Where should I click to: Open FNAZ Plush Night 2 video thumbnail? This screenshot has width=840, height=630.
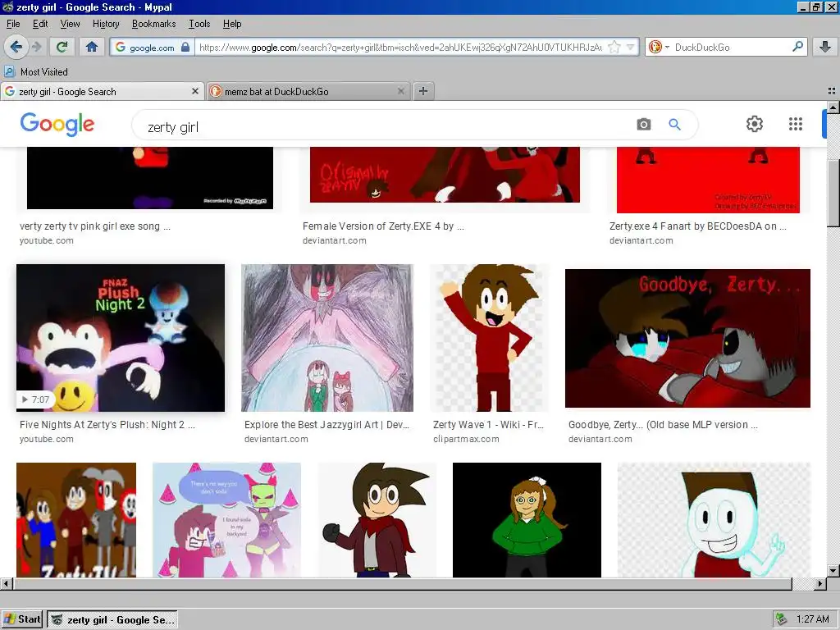[x=121, y=338]
